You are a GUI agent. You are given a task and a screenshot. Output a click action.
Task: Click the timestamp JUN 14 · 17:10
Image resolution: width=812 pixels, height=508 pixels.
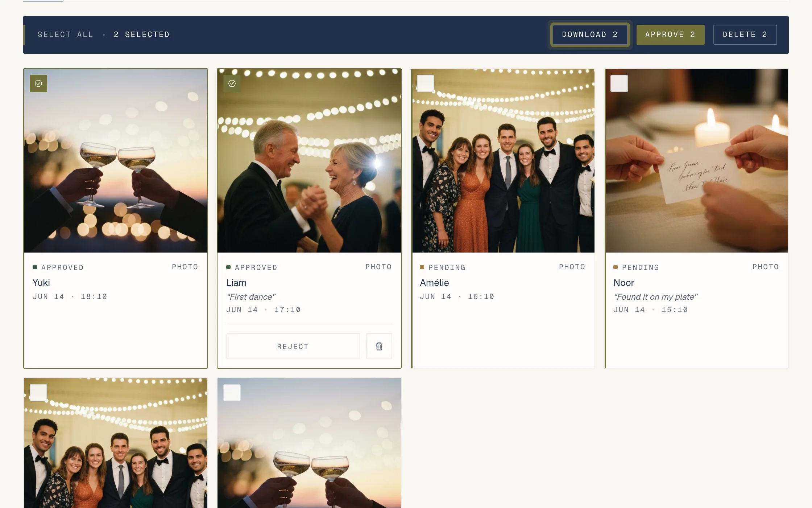[264, 310]
